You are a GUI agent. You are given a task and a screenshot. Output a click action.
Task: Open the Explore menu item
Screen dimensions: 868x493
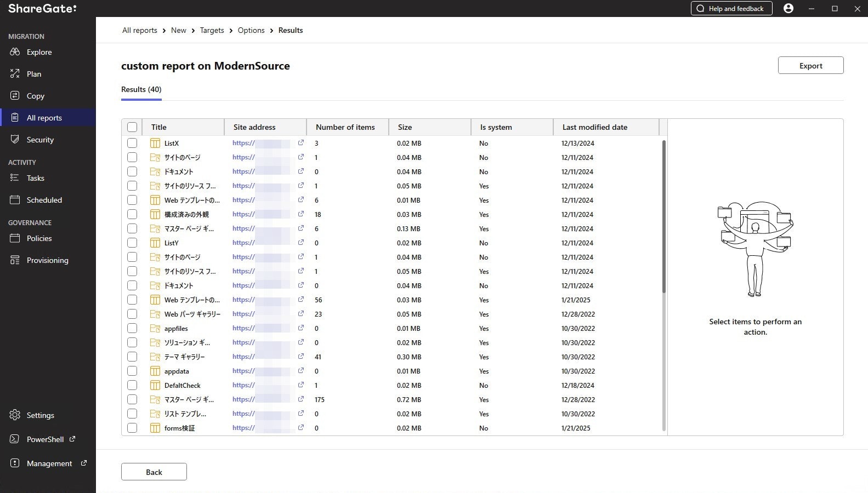pyautogui.click(x=48, y=52)
